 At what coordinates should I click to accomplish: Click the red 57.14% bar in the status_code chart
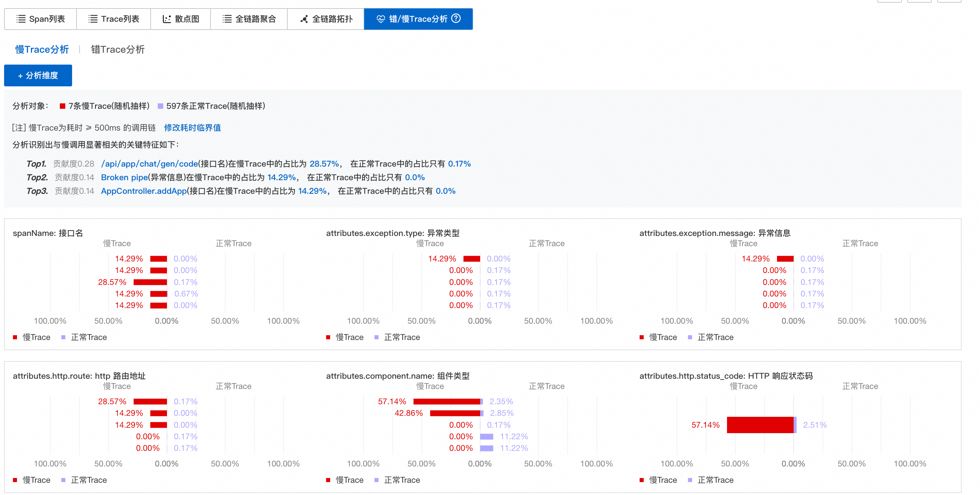coord(760,425)
